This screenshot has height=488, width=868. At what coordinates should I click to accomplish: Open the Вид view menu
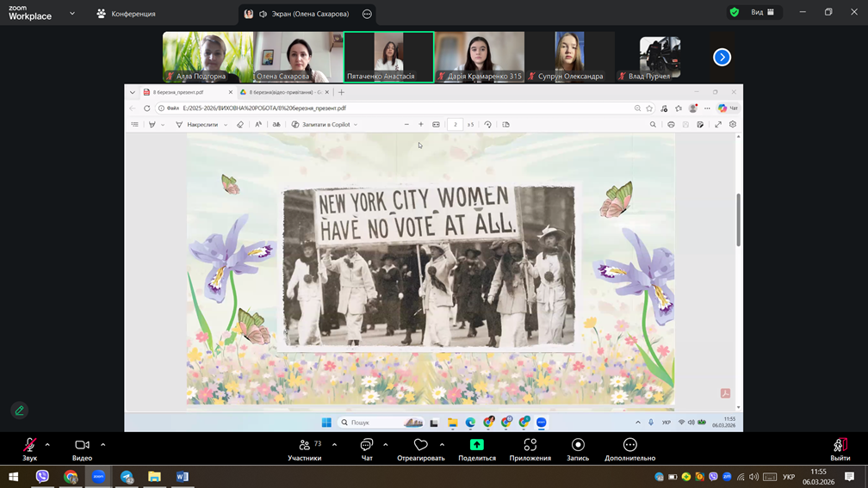click(x=762, y=13)
